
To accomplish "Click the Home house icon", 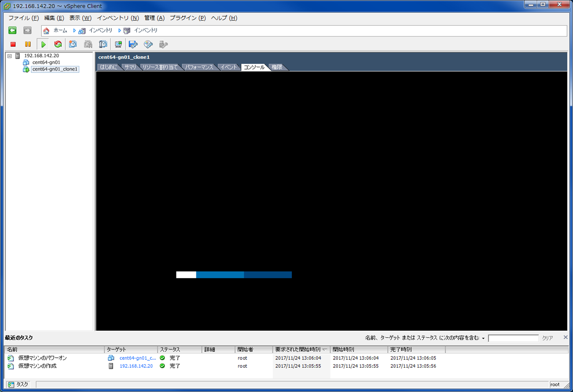I will click(46, 31).
